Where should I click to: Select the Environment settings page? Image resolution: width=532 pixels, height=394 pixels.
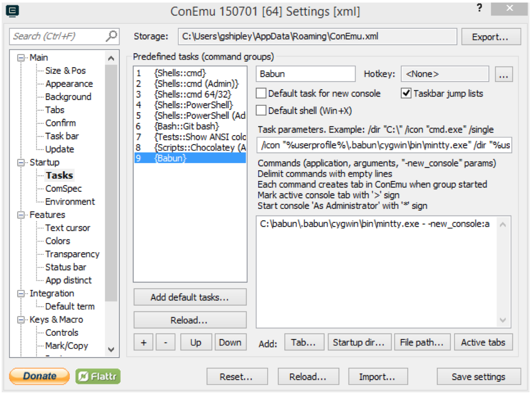tap(70, 202)
